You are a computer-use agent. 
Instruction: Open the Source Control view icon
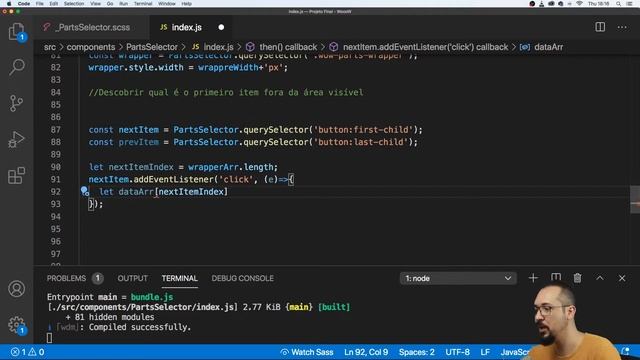(x=16, y=103)
